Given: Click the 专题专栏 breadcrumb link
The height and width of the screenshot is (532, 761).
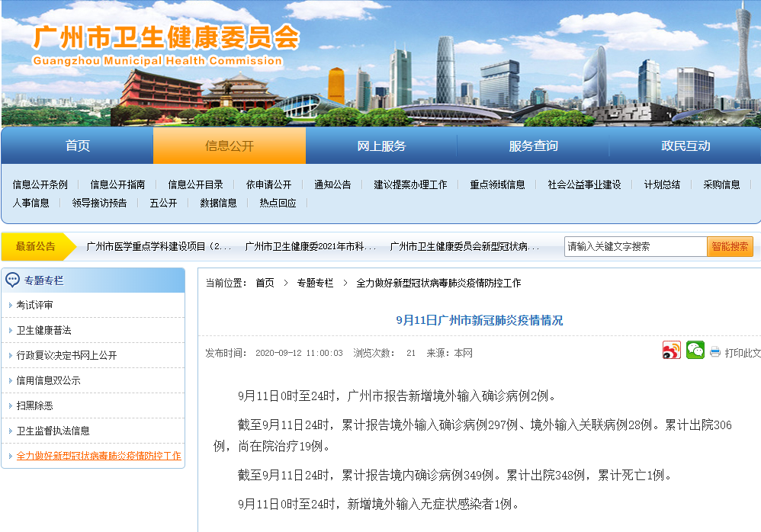Looking at the screenshot, I should click(x=315, y=283).
